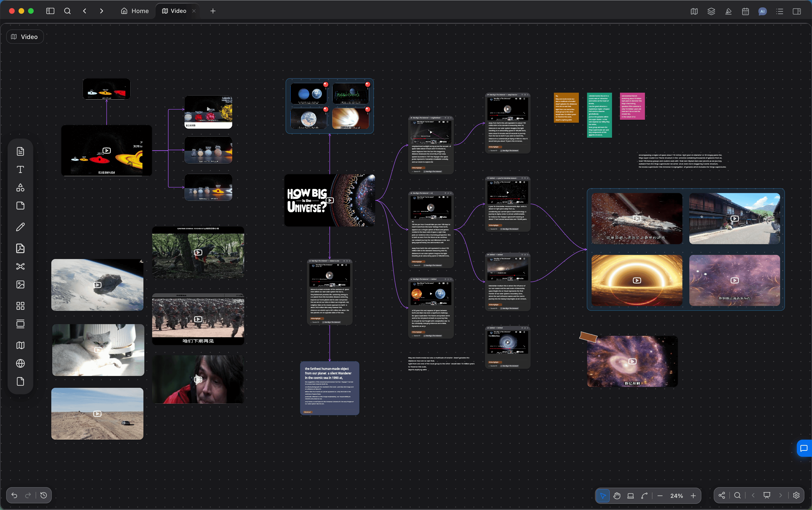Redo the last undone action
This screenshot has width=812, height=510.
(x=28, y=495)
